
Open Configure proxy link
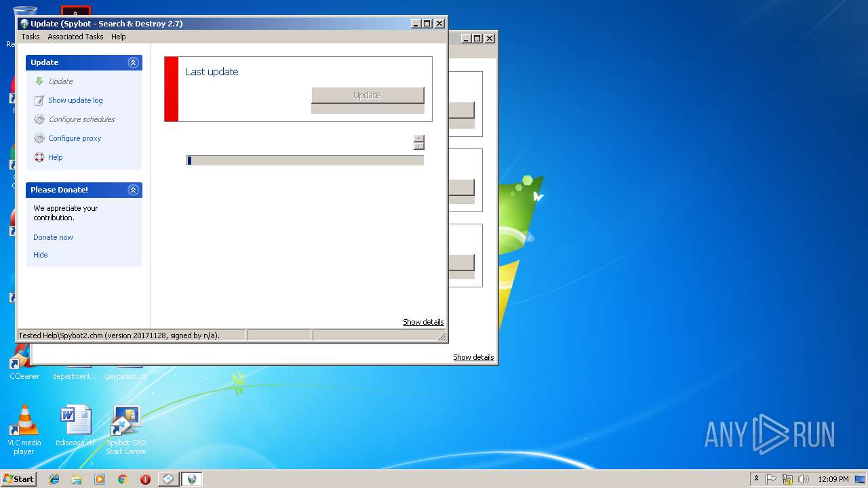(75, 138)
